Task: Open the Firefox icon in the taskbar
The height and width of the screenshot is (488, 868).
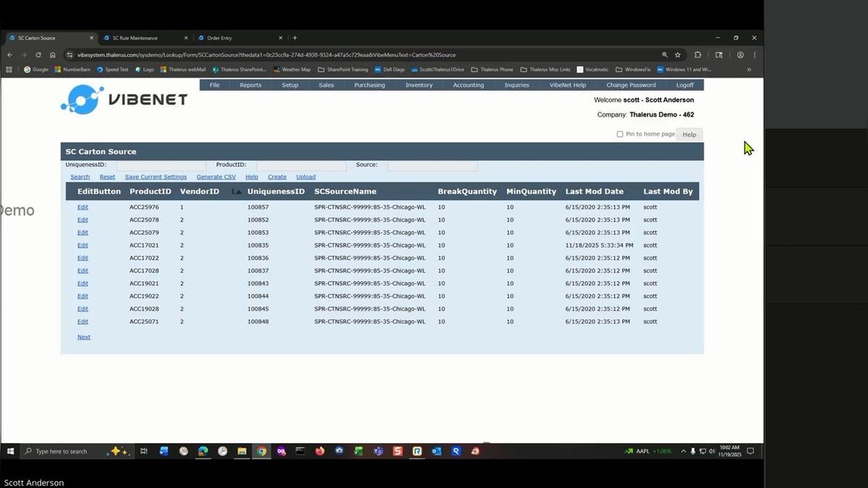Action: pyautogui.click(x=320, y=451)
